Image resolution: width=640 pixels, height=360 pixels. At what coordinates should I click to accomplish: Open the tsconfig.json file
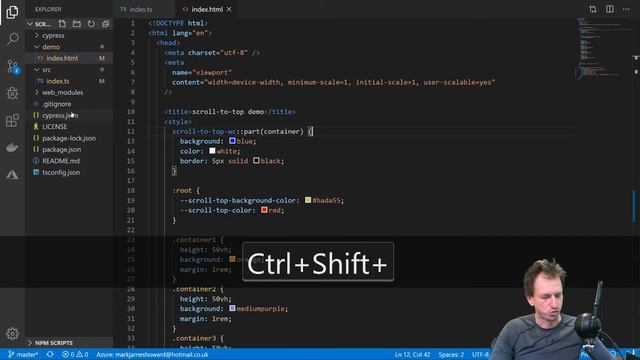point(61,172)
